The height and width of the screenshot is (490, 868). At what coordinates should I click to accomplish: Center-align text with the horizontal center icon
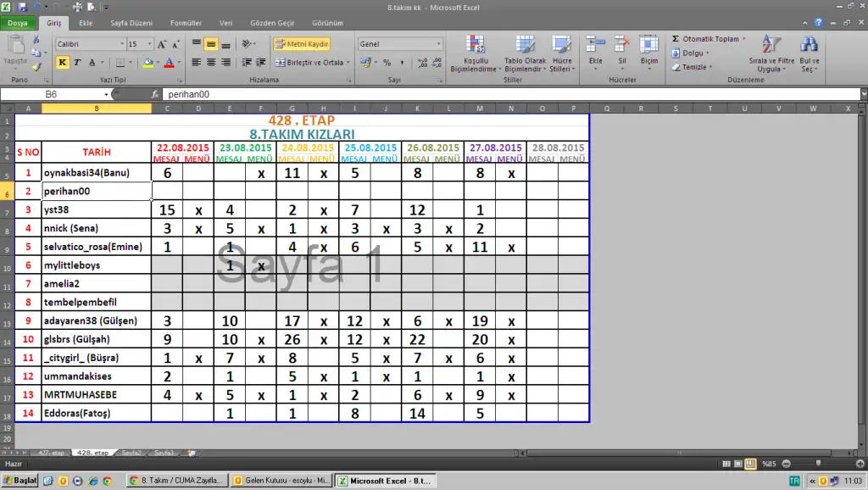[211, 63]
